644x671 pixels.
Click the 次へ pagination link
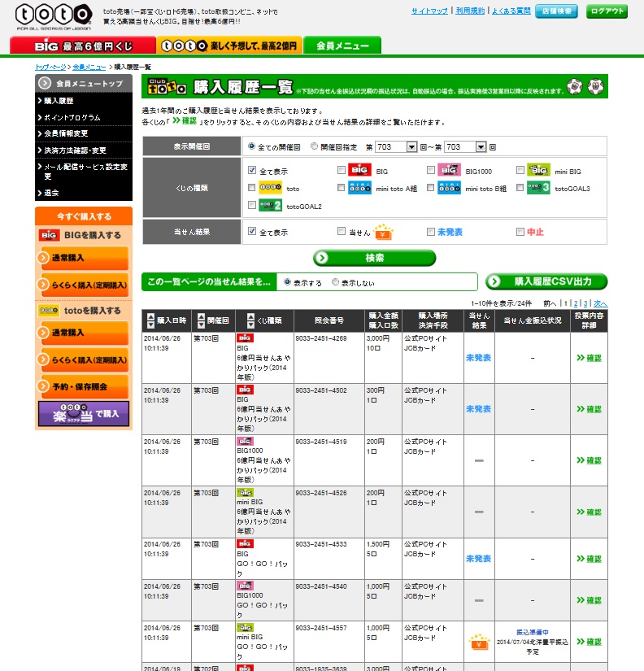click(x=600, y=303)
